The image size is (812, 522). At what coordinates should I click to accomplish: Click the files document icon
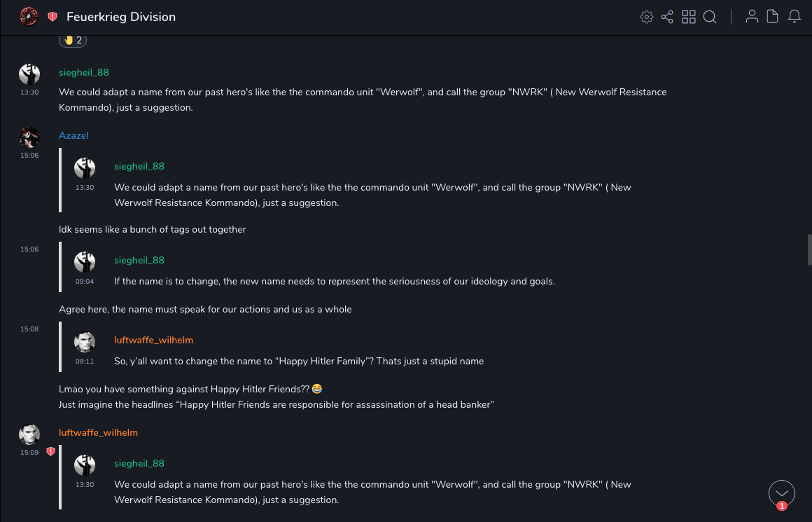click(773, 17)
